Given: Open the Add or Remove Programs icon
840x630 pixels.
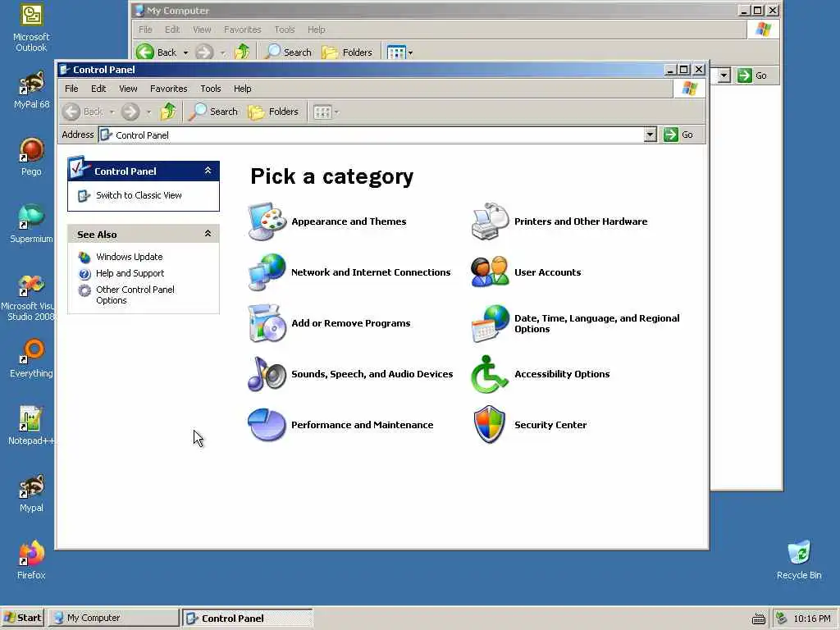Looking at the screenshot, I should pyautogui.click(x=267, y=323).
